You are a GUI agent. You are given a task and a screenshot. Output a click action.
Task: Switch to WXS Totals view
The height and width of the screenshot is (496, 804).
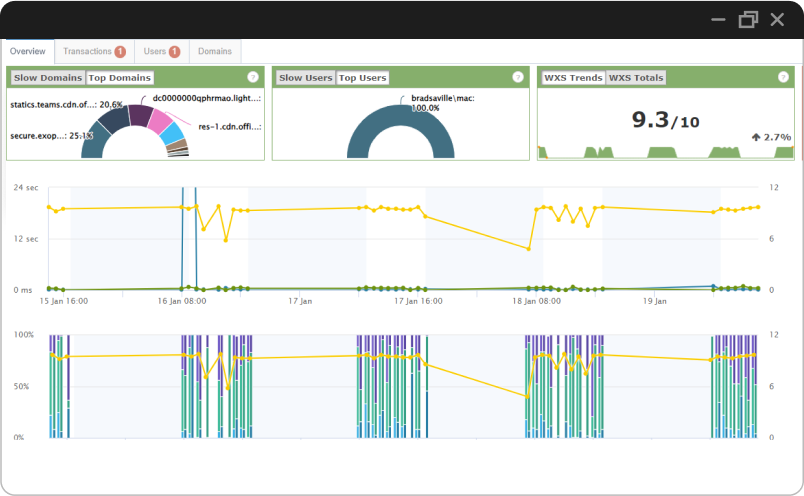pyautogui.click(x=636, y=78)
